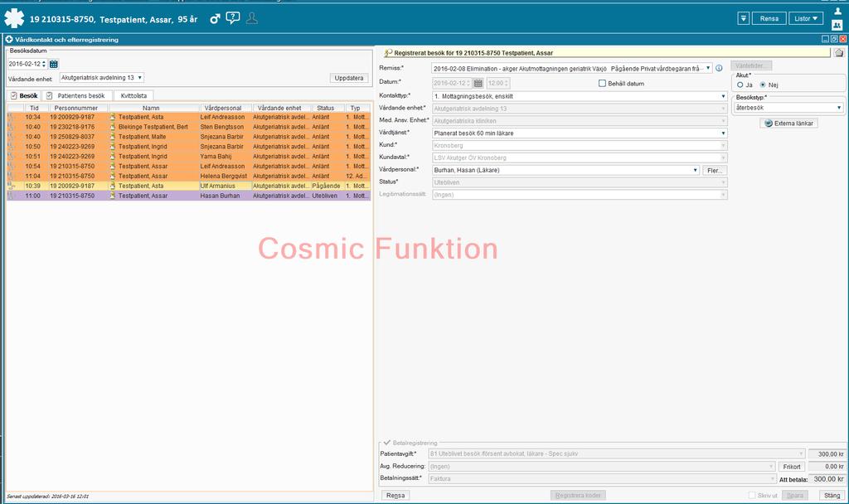Select Ja radio button under Akut
Viewport: 849px width, 504px height.
pyautogui.click(x=740, y=85)
